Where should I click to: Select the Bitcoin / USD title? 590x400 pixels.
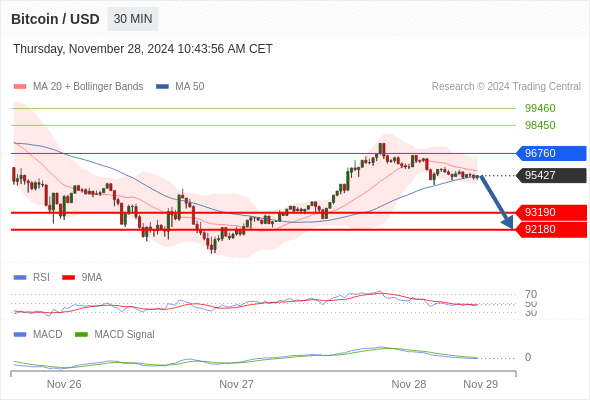point(55,19)
